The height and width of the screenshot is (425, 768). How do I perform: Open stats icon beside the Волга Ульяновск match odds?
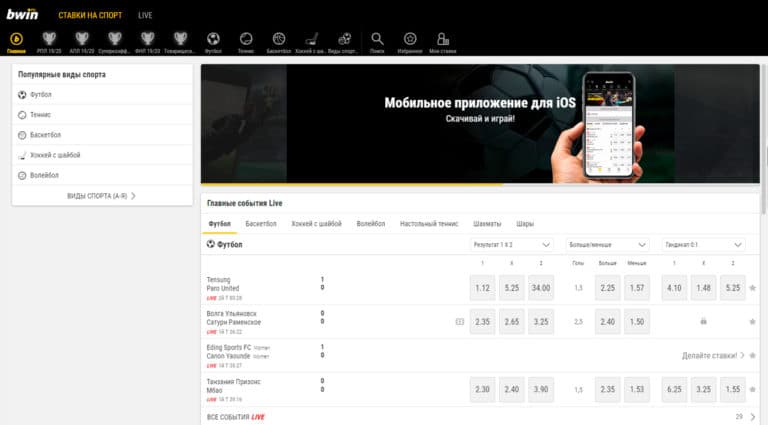[459, 322]
